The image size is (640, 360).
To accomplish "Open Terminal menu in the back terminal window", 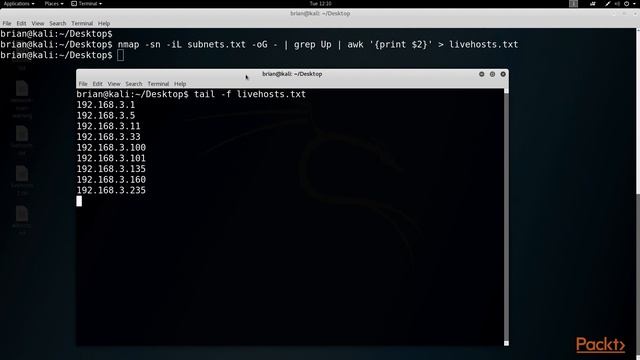I will click(82, 24).
